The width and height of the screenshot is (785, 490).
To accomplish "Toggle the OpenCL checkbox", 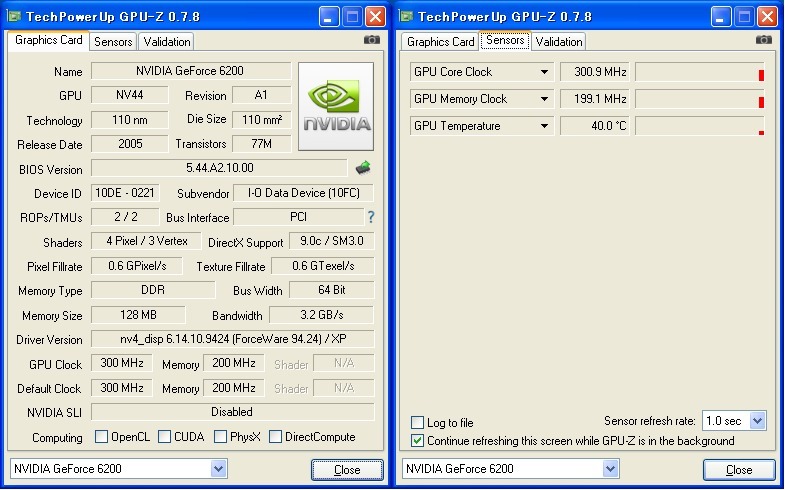I will pos(101,436).
